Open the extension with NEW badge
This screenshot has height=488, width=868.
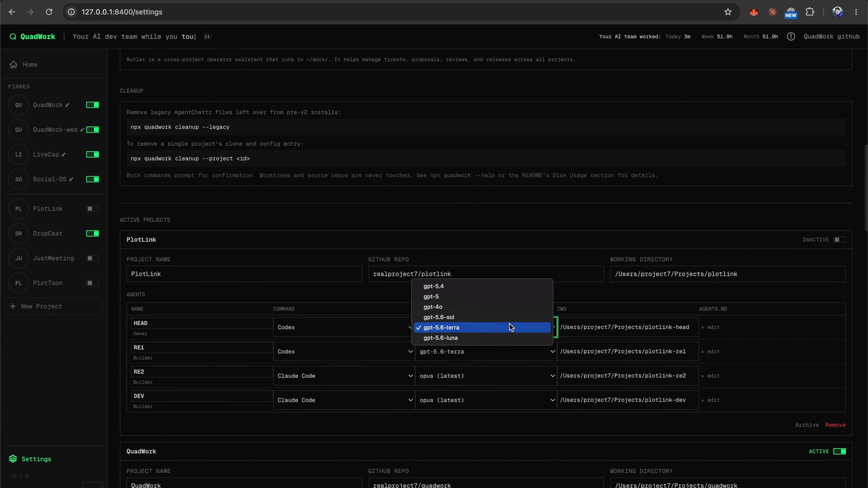tap(791, 13)
